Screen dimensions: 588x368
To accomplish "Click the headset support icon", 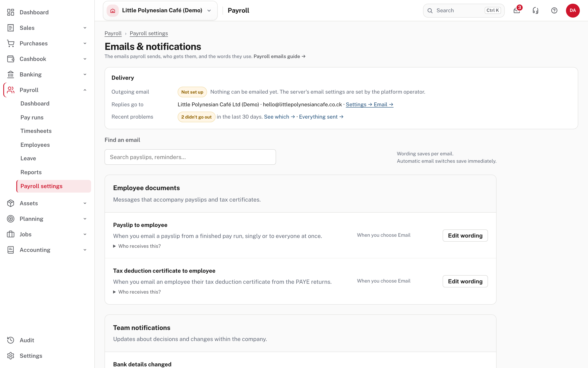I will pos(536,10).
